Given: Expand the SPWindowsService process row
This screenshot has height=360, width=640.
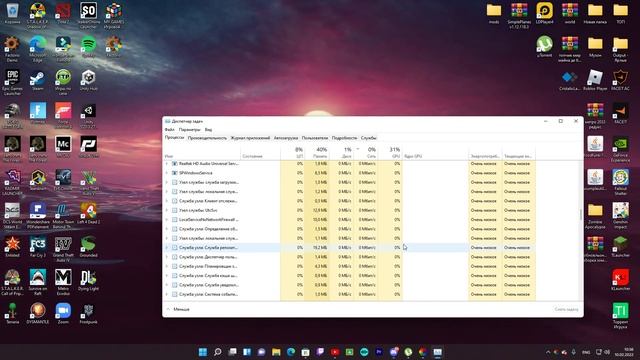Looking at the screenshot, I should click(167, 173).
